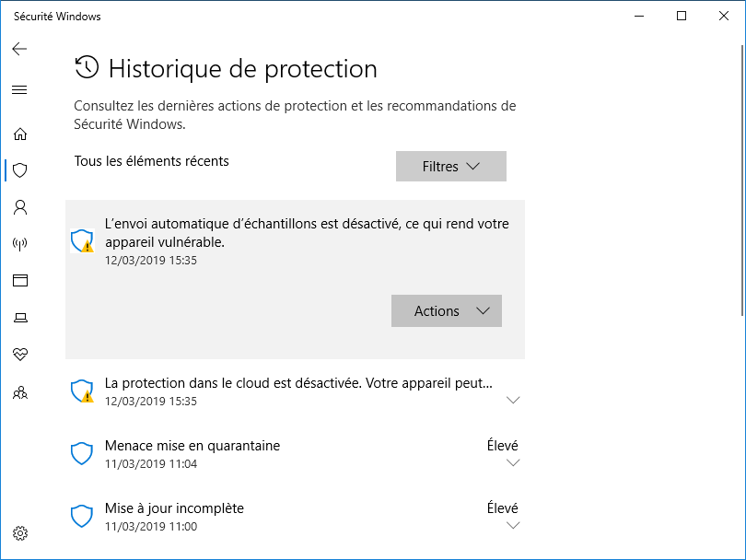746x560 pixels.
Task: Open Family options icon
Action: point(20,392)
